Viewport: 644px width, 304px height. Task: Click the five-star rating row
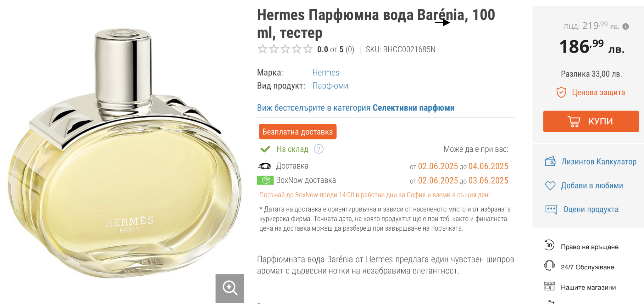[285, 49]
